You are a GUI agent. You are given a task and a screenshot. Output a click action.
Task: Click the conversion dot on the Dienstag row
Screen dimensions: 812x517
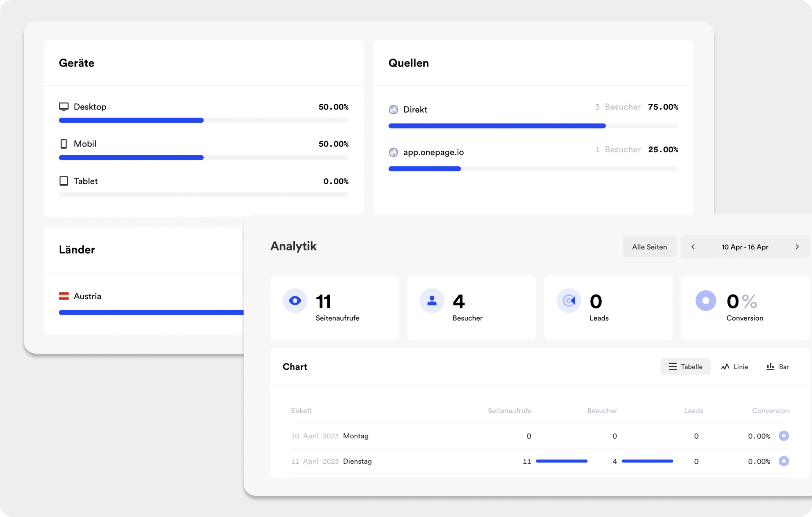785,462
